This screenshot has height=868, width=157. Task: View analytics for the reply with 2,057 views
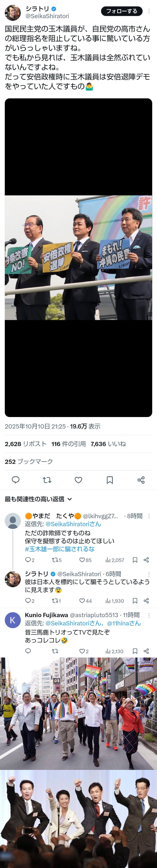[x=115, y=560]
